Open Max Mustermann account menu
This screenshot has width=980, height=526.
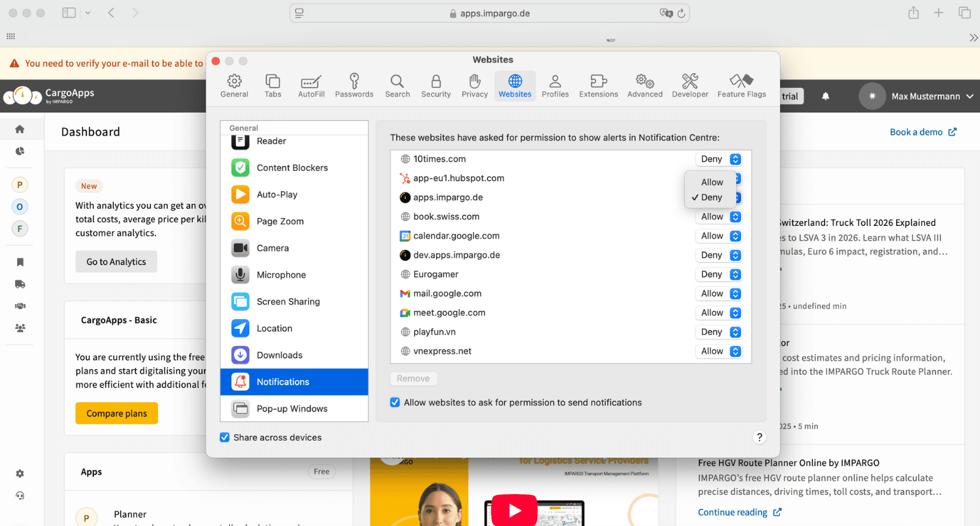tap(916, 96)
